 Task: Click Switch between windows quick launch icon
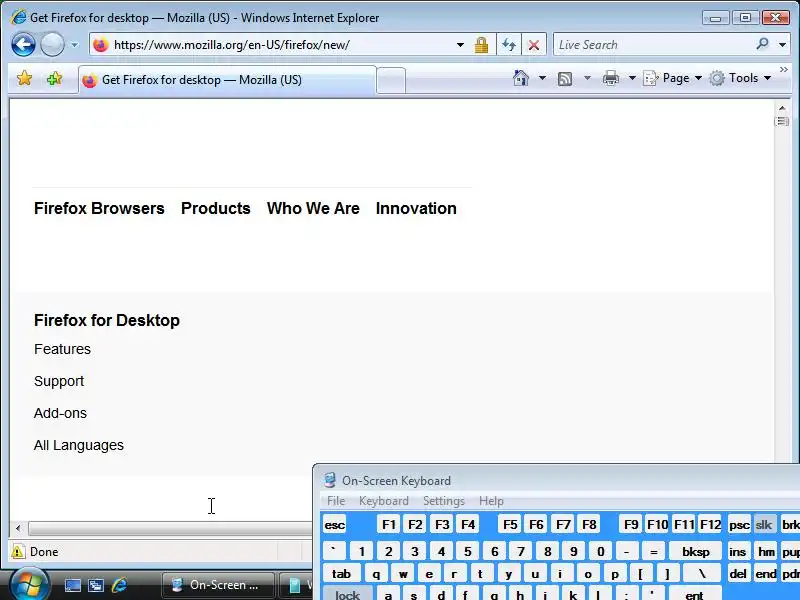pyautogui.click(x=96, y=585)
